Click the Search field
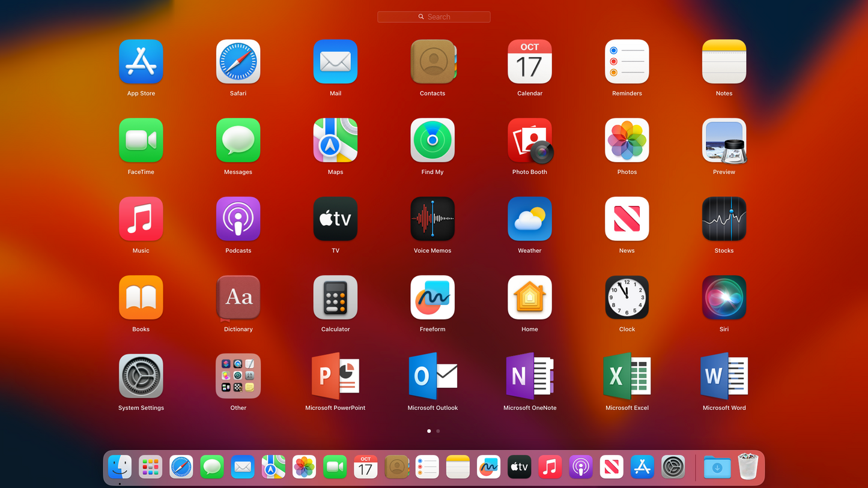 click(434, 16)
